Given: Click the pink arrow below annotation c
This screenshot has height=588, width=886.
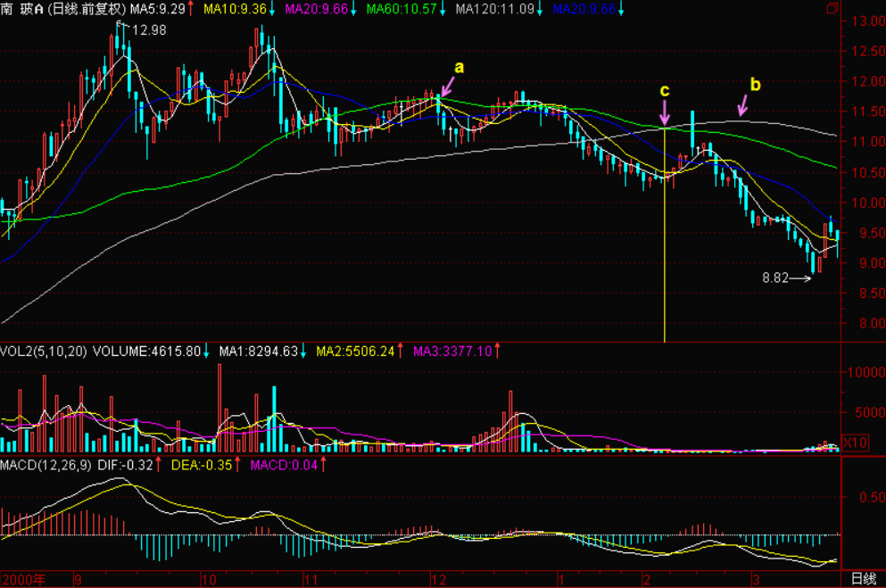Looking at the screenshot, I should point(664,112).
